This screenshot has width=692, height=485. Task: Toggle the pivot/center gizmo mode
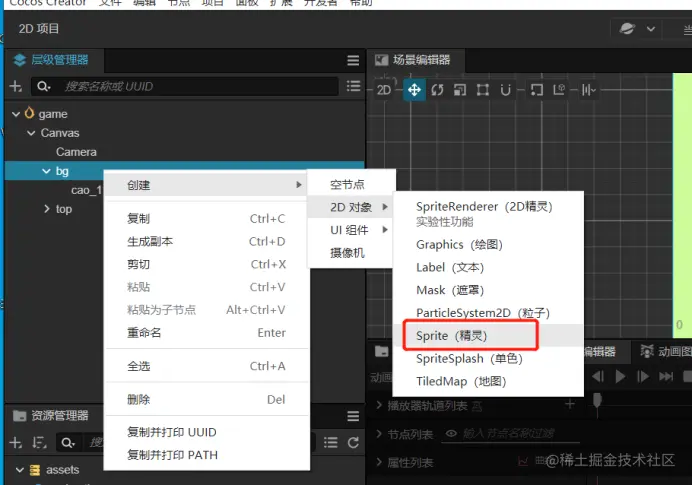tap(536, 90)
